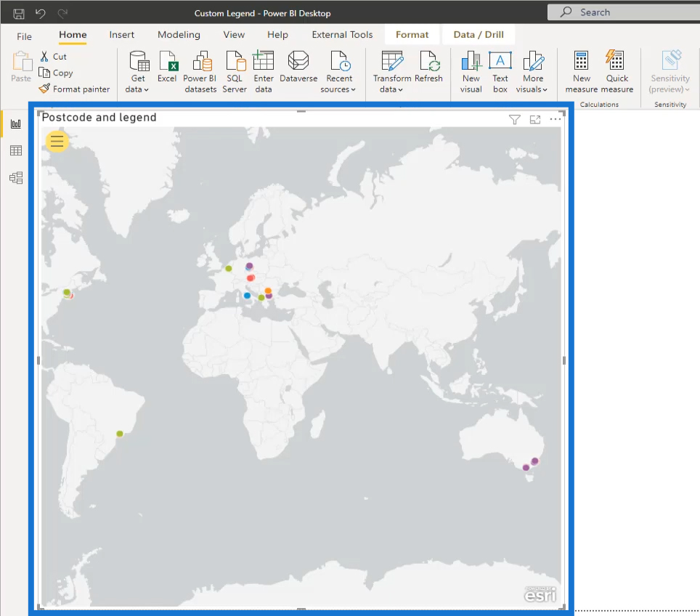This screenshot has height=616, width=700.
Task: Open the Data / Drill tab
Action: pos(479,35)
